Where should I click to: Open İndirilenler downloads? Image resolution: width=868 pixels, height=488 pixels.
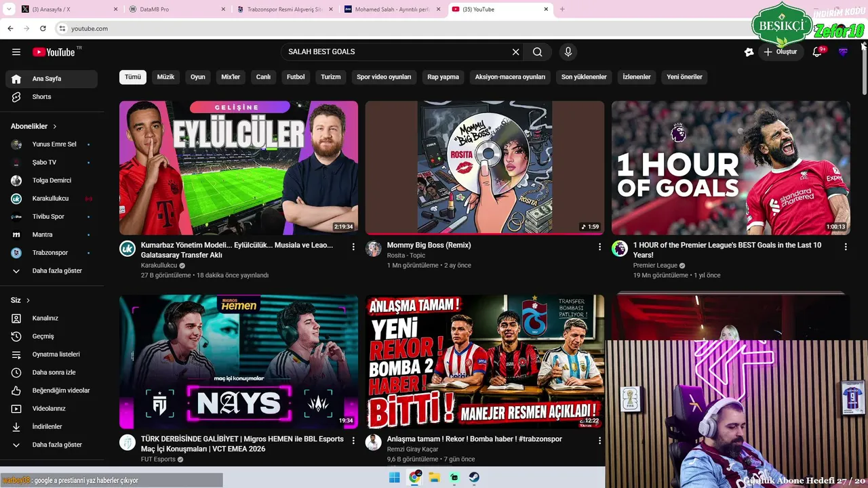[x=52, y=427]
